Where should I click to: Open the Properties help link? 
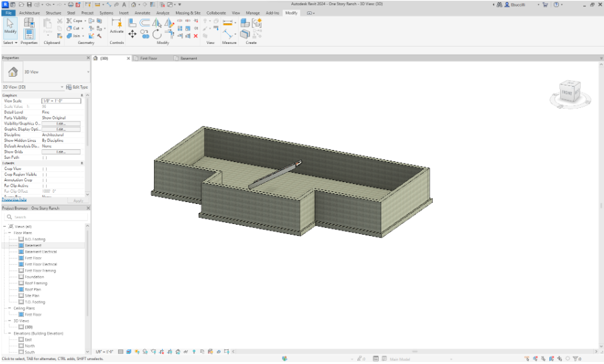14,199
